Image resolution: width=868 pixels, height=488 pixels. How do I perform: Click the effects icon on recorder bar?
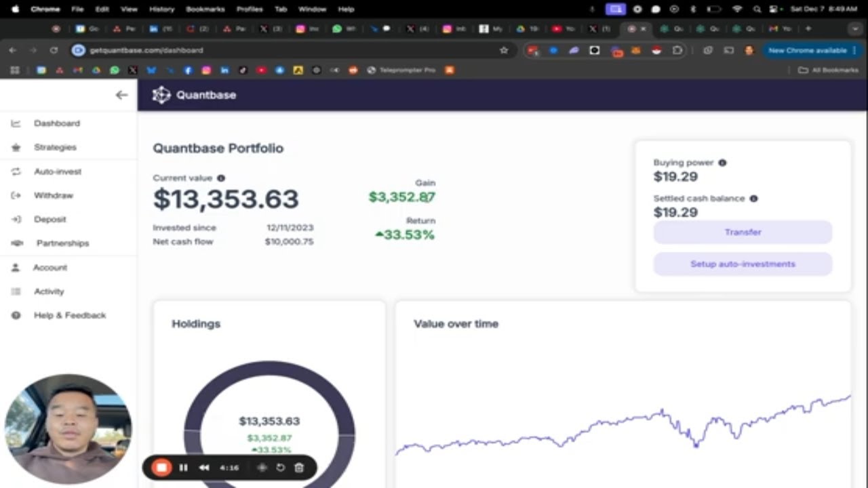click(x=262, y=467)
